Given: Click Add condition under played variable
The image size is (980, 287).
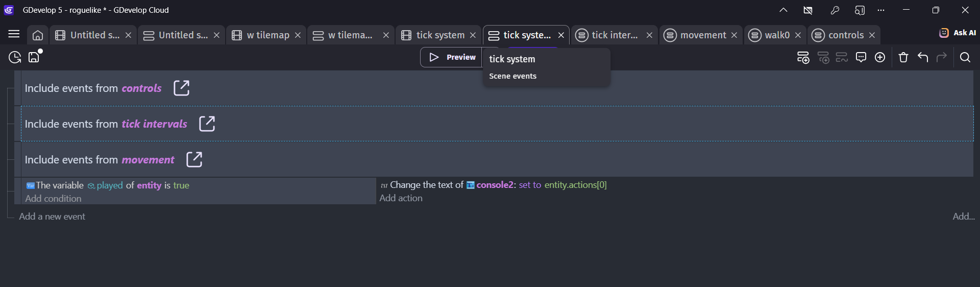Looking at the screenshot, I should point(53,199).
